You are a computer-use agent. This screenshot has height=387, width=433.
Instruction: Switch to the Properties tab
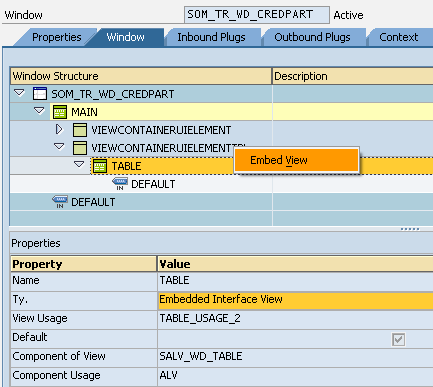coord(57,37)
